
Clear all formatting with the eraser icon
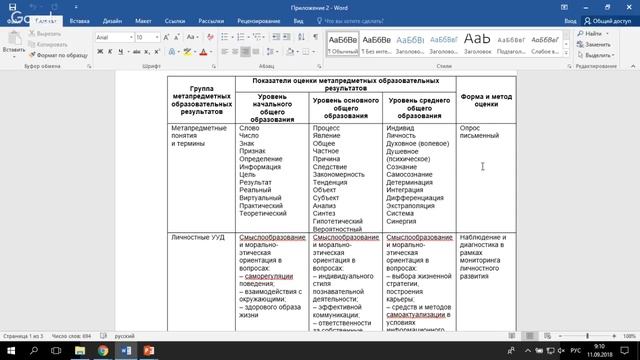(x=210, y=37)
